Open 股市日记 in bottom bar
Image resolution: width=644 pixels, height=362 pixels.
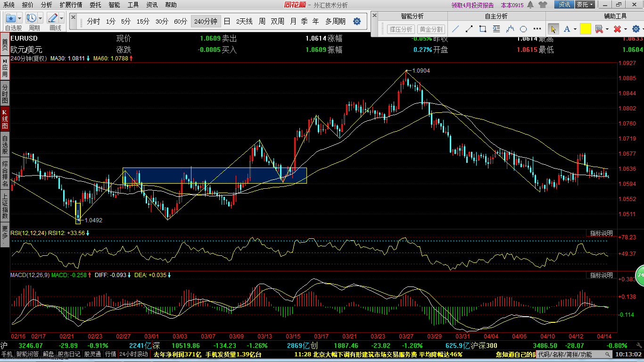coord(69,354)
